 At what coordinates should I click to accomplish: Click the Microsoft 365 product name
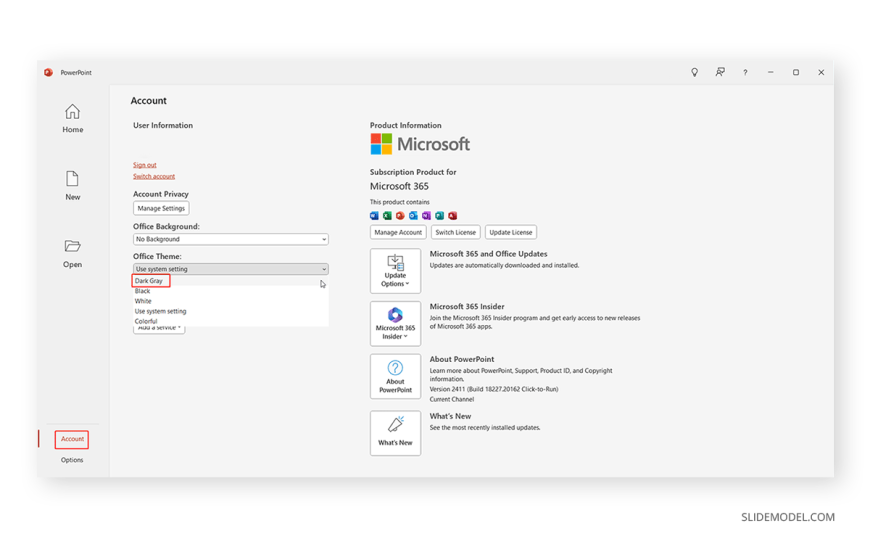(399, 186)
